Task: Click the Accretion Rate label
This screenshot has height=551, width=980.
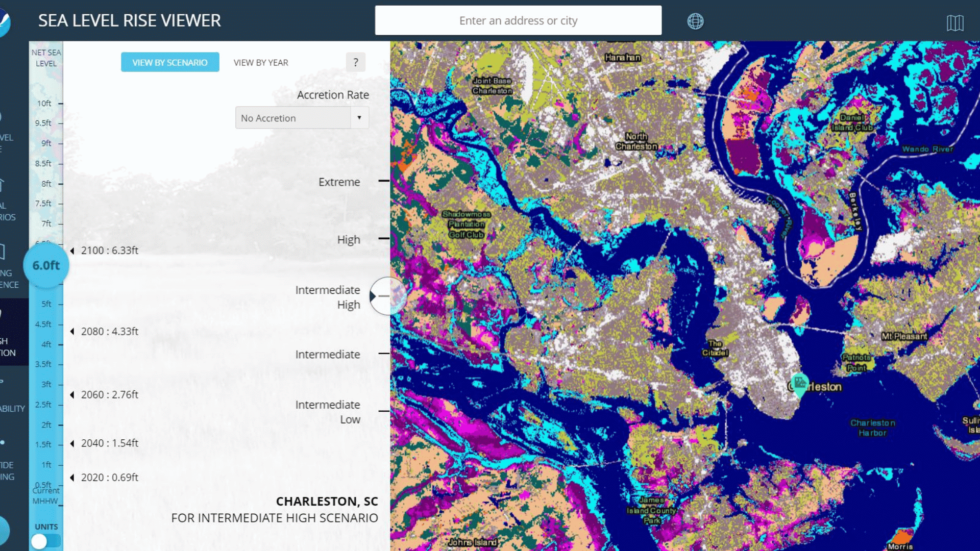Action: pos(333,95)
